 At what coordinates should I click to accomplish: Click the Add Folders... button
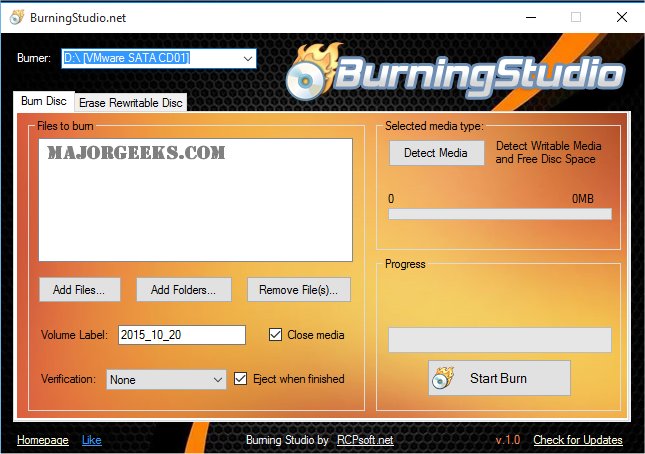coord(183,290)
